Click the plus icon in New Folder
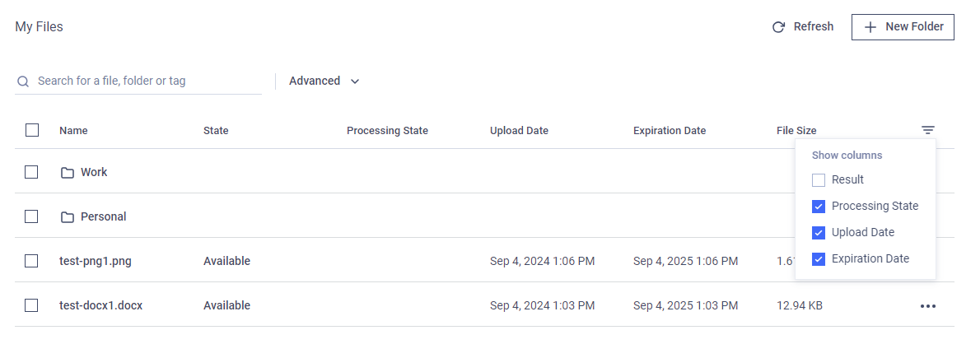 point(870,27)
